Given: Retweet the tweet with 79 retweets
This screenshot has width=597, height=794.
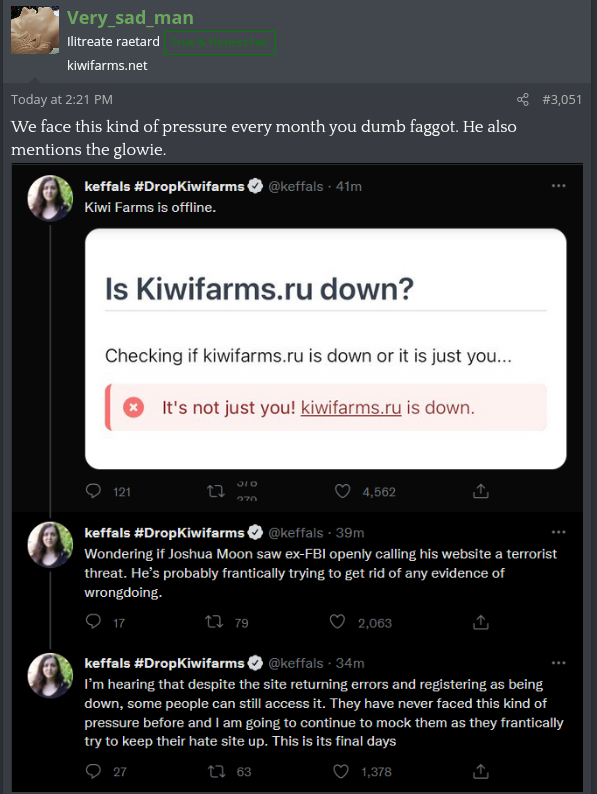Looking at the screenshot, I should point(214,622).
